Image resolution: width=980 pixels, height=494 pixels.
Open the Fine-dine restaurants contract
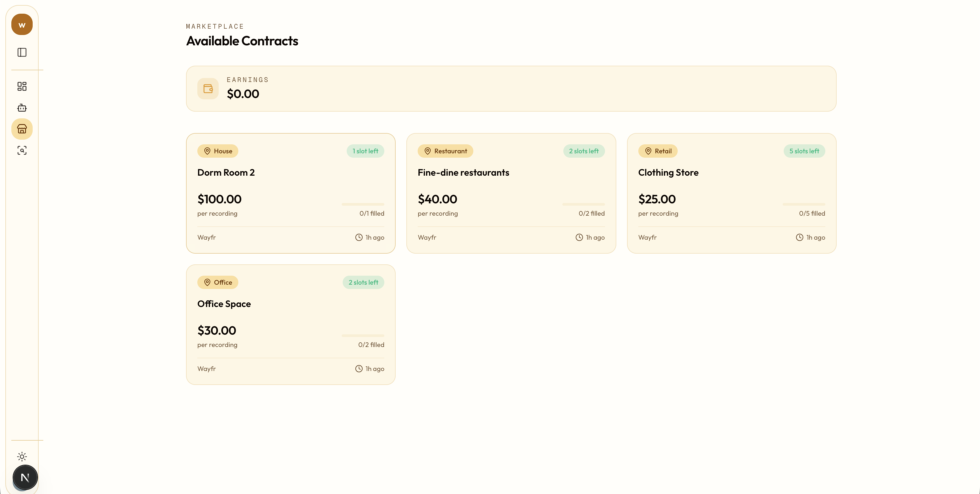coord(463,173)
